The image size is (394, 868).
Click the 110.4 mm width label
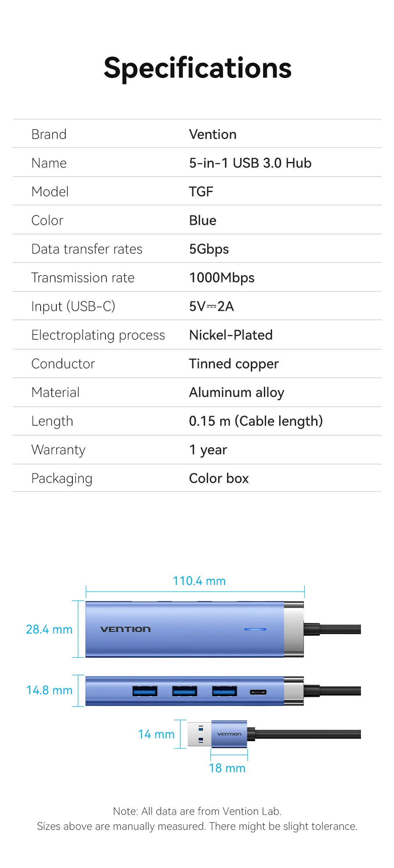click(199, 581)
